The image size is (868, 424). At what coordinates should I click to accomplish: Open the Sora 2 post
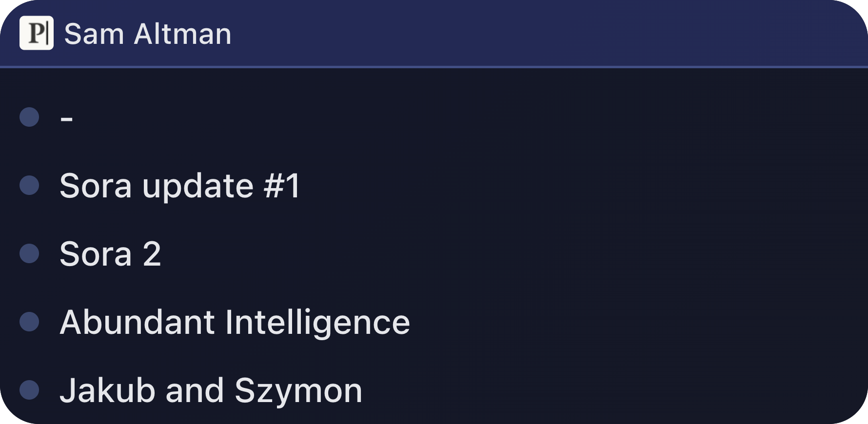point(110,254)
